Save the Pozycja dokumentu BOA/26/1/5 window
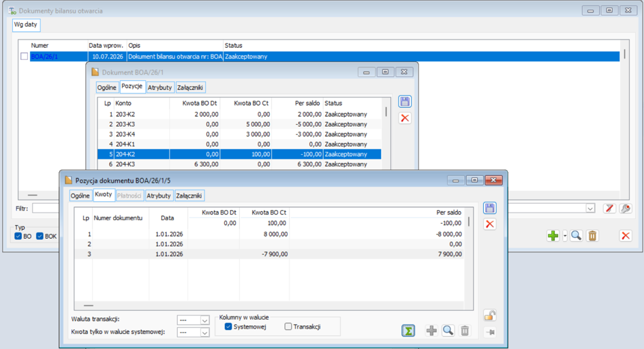This screenshot has width=644, height=349. [x=489, y=208]
